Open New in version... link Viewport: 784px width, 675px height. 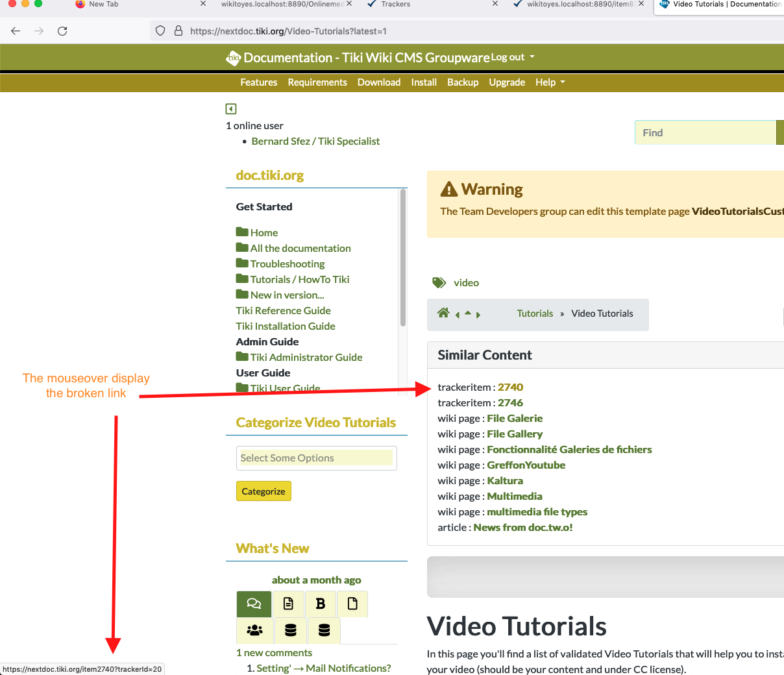pyautogui.click(x=288, y=295)
